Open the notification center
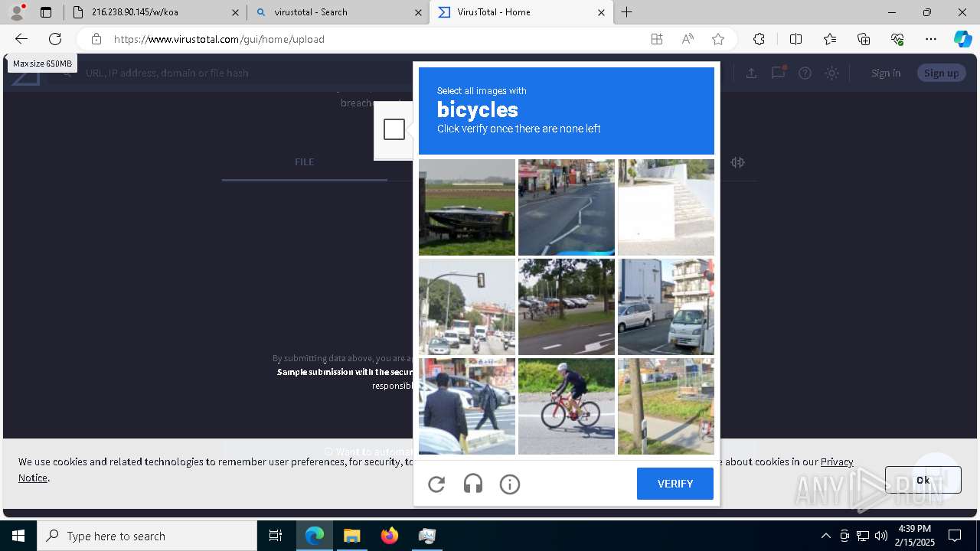980x551 pixels. [955, 536]
